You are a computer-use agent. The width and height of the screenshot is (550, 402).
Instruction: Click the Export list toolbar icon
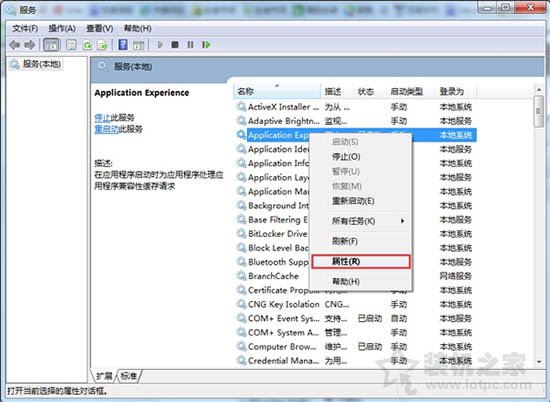(103, 45)
